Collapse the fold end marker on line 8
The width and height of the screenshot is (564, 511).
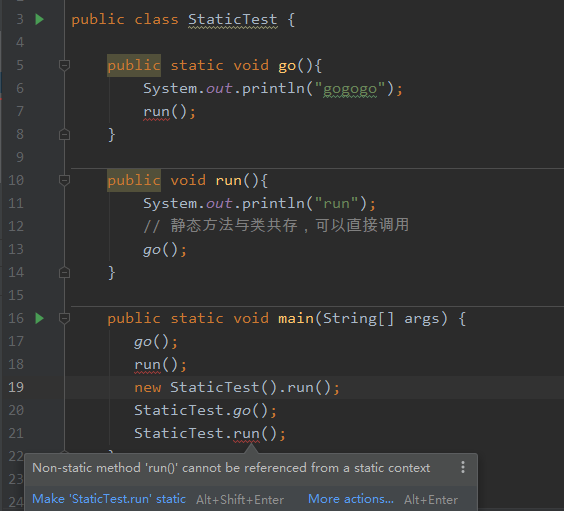tap(64, 134)
